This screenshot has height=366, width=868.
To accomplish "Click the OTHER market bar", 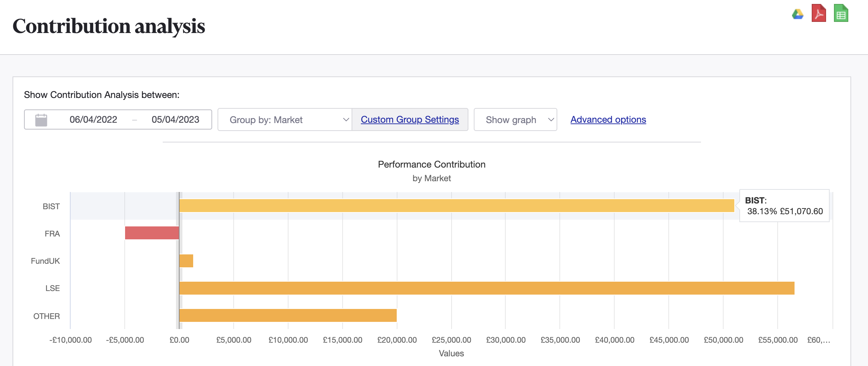I will [288, 315].
